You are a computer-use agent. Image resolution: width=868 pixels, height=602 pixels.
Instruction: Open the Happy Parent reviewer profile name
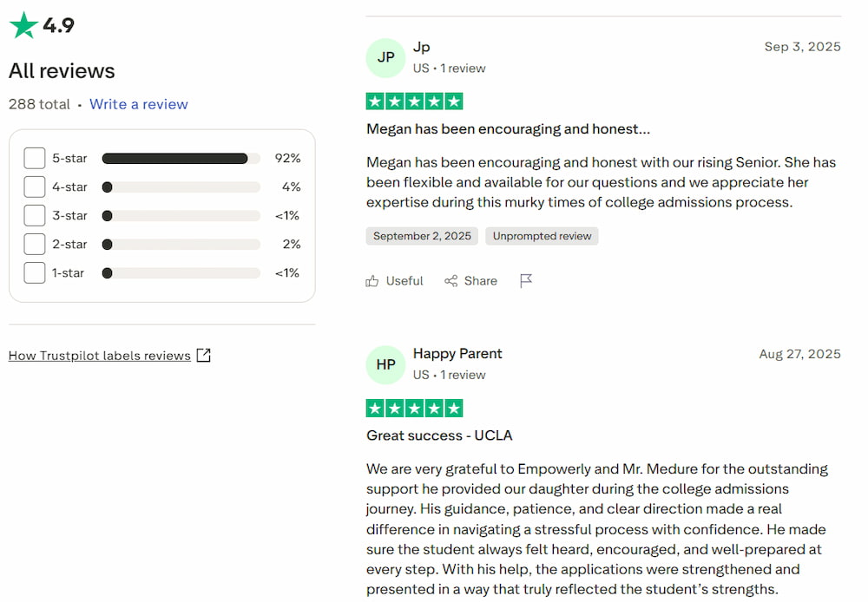(x=457, y=354)
